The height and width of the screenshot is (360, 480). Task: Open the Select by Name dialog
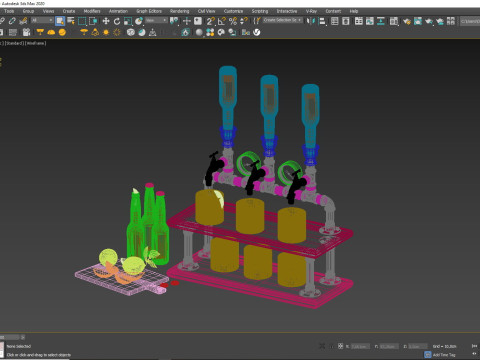tap(71, 21)
